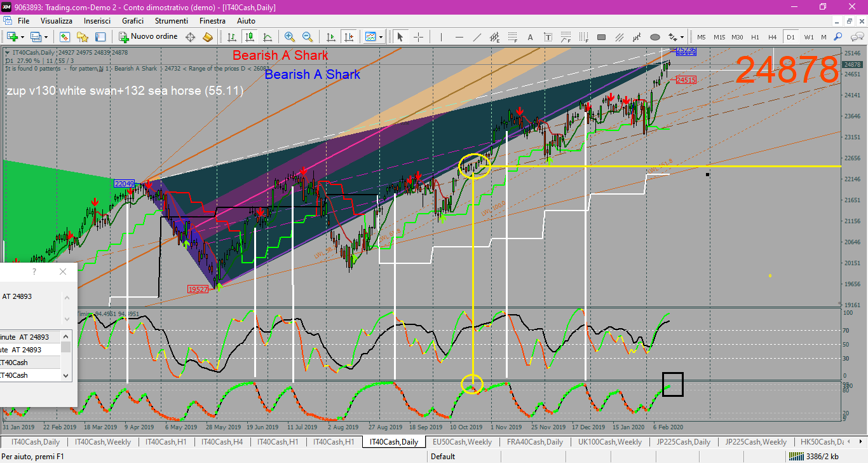
Task: Open the Finestra menu
Action: 212,21
